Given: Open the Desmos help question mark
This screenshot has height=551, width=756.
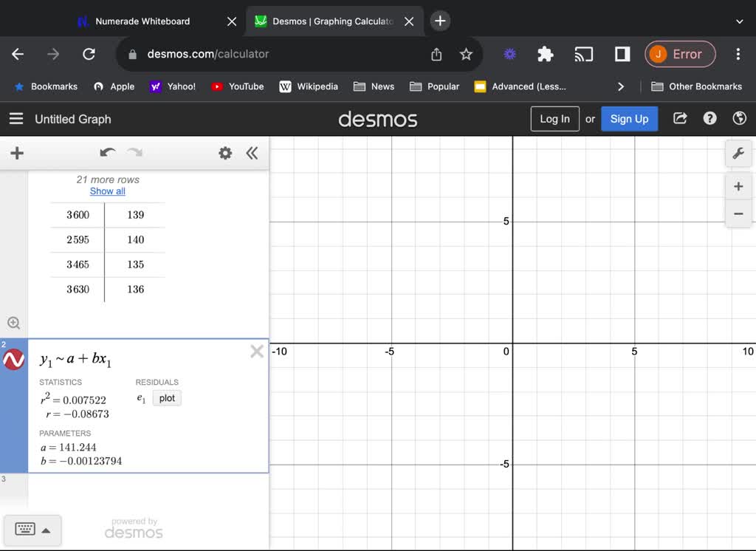Looking at the screenshot, I should (709, 119).
